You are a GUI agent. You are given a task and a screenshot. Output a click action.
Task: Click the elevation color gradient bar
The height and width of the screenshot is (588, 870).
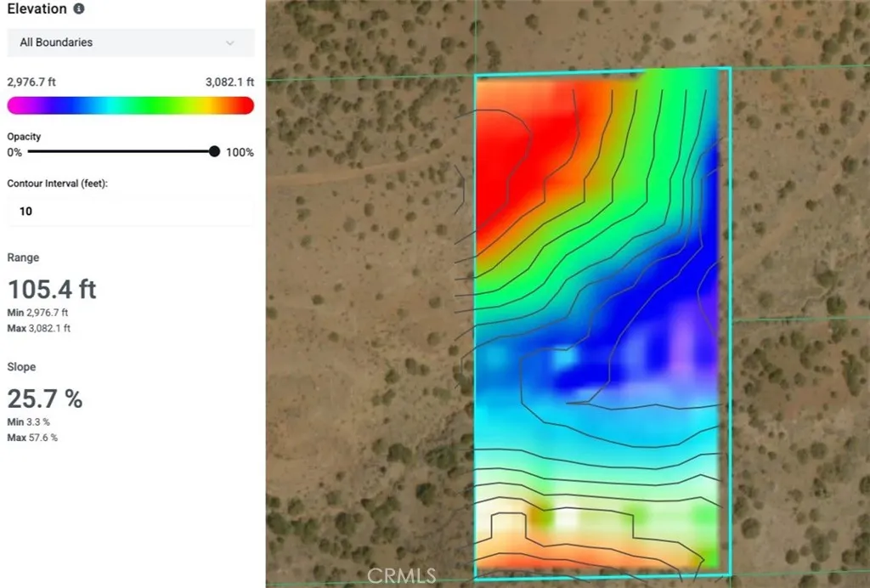pyautogui.click(x=130, y=105)
